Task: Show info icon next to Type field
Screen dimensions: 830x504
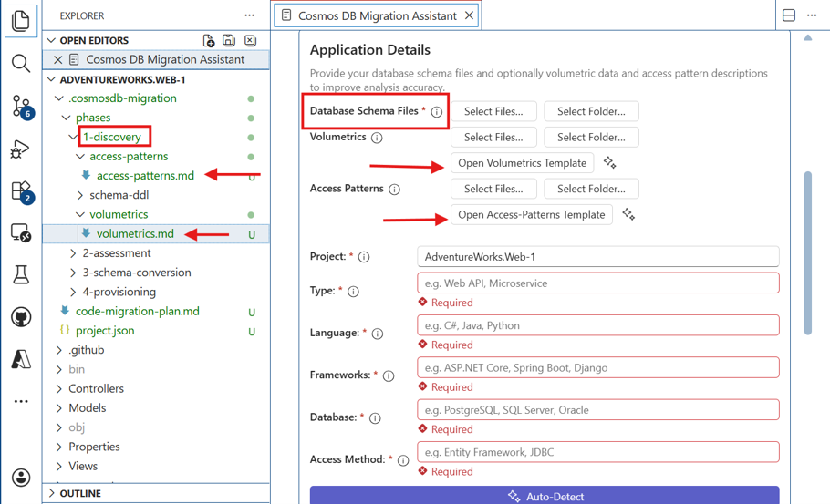Action: click(353, 292)
